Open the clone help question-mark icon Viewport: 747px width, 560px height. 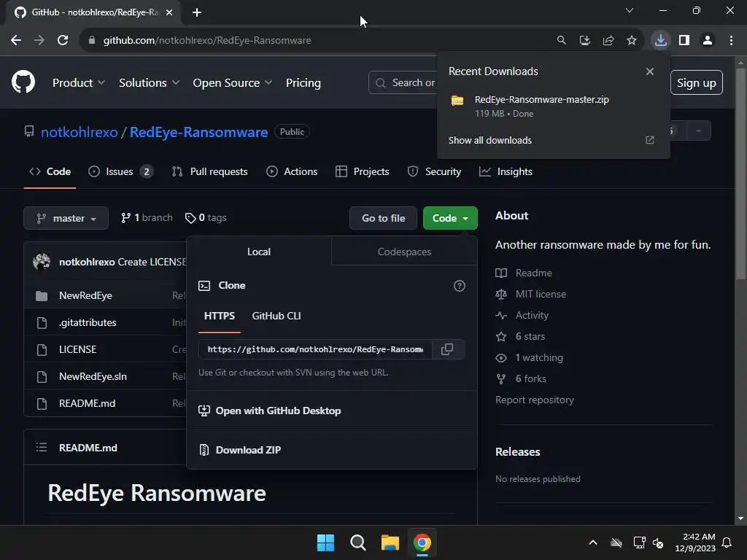pyautogui.click(x=460, y=286)
